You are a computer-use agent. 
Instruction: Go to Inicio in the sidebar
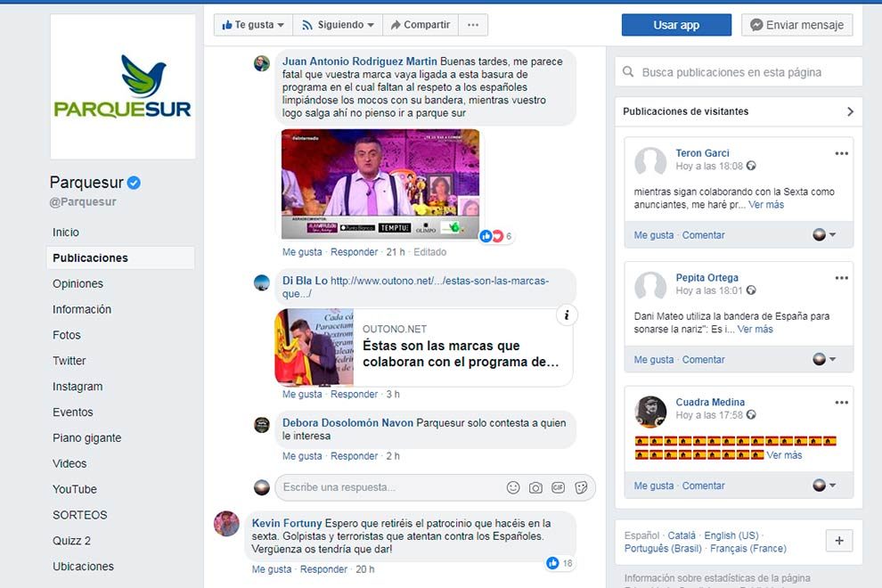coord(66,233)
